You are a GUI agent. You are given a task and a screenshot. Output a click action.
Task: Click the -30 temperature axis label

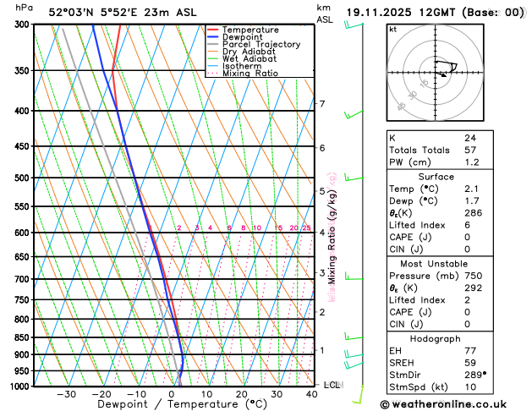click(67, 394)
